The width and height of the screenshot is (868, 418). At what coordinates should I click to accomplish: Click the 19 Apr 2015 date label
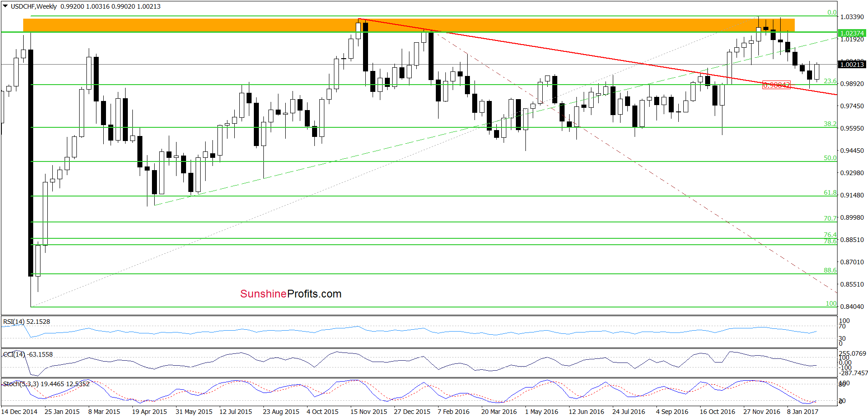[149, 412]
